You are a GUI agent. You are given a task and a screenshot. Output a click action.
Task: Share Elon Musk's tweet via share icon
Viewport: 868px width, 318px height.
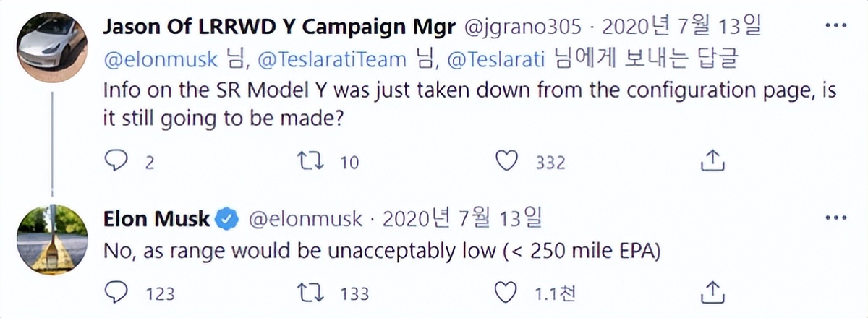pos(713,291)
